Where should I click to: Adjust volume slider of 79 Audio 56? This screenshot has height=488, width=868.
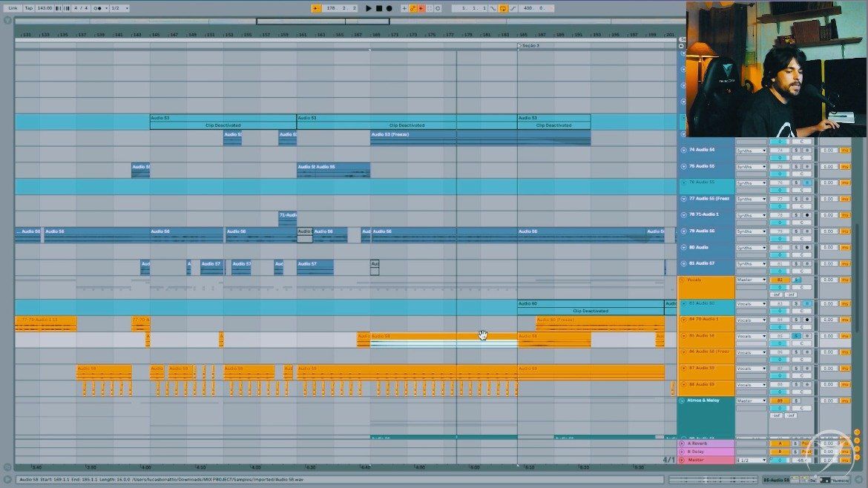point(780,239)
